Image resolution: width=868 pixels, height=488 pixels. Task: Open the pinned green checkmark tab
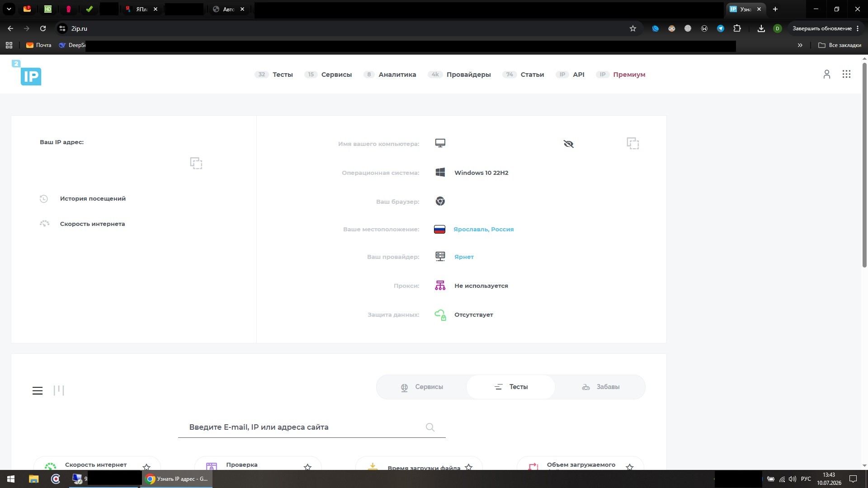[x=90, y=9]
